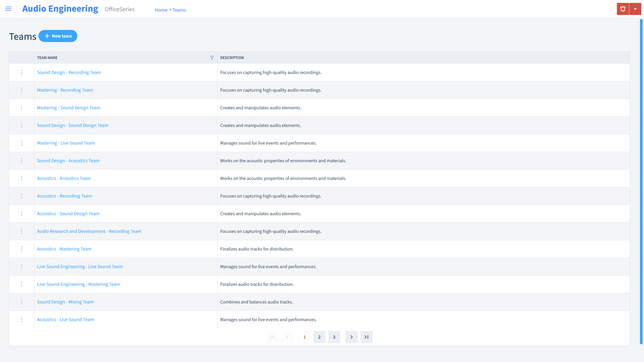Open context menu for Mastering - Live Sound Team
The height and width of the screenshot is (362, 644).
[21, 143]
